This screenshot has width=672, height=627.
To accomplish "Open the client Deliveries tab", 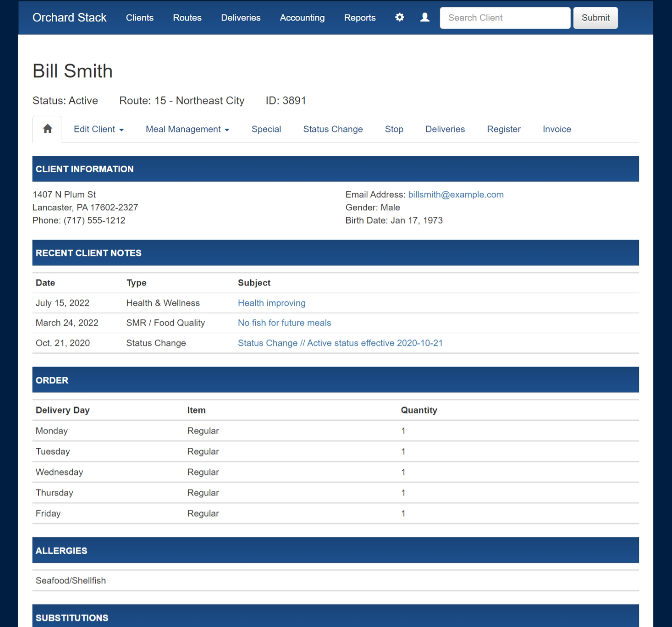I will click(x=445, y=129).
